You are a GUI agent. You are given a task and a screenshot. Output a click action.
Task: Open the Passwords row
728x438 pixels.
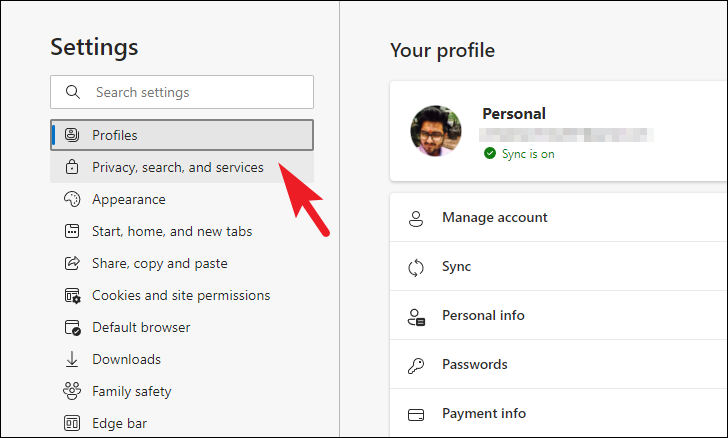[559, 365]
